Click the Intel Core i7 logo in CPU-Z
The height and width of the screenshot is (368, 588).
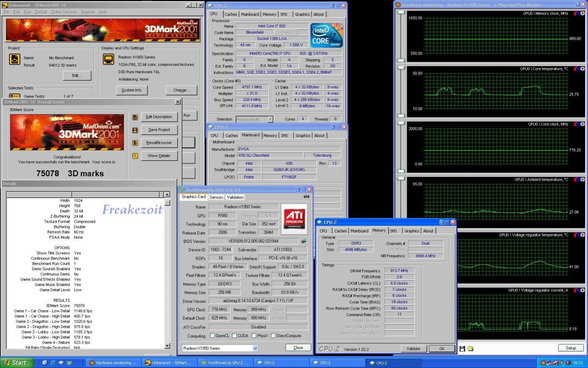[326, 36]
